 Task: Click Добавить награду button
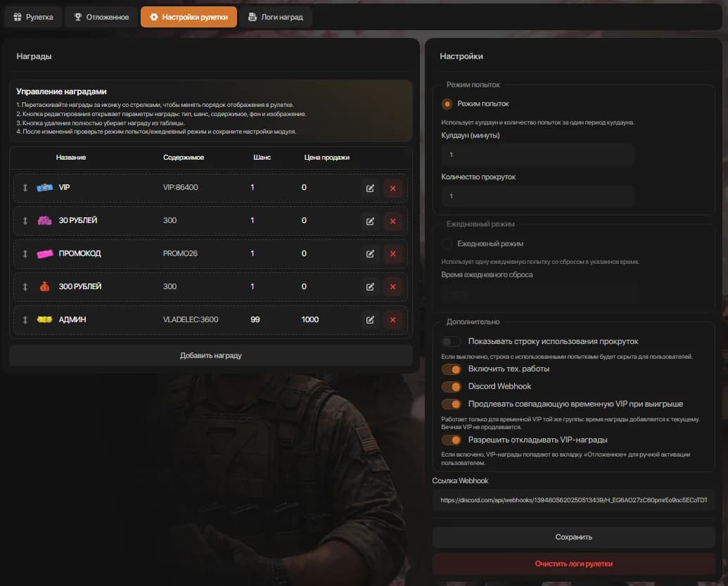coord(211,355)
